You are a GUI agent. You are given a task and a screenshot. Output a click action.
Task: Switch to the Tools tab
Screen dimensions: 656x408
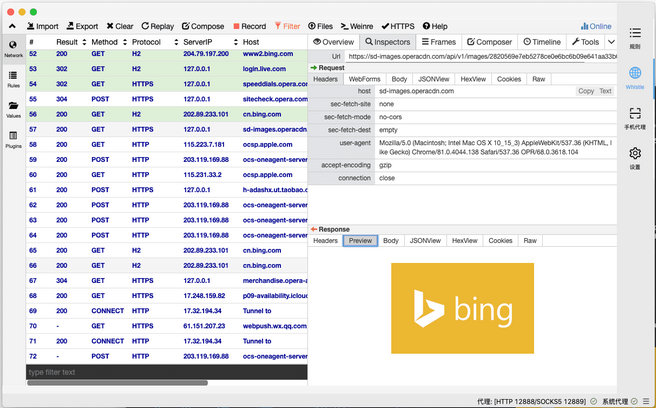click(x=585, y=42)
